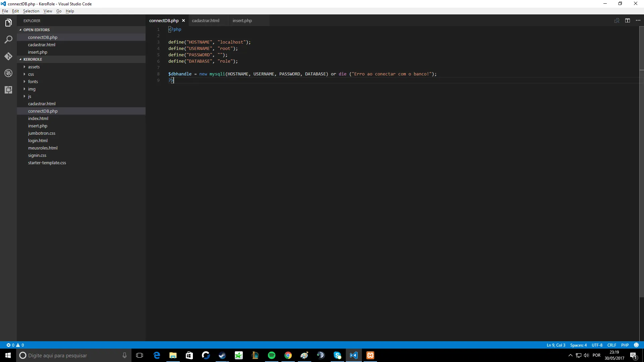
Task: Switch to the cadastrar.html tab
Action: (205, 20)
